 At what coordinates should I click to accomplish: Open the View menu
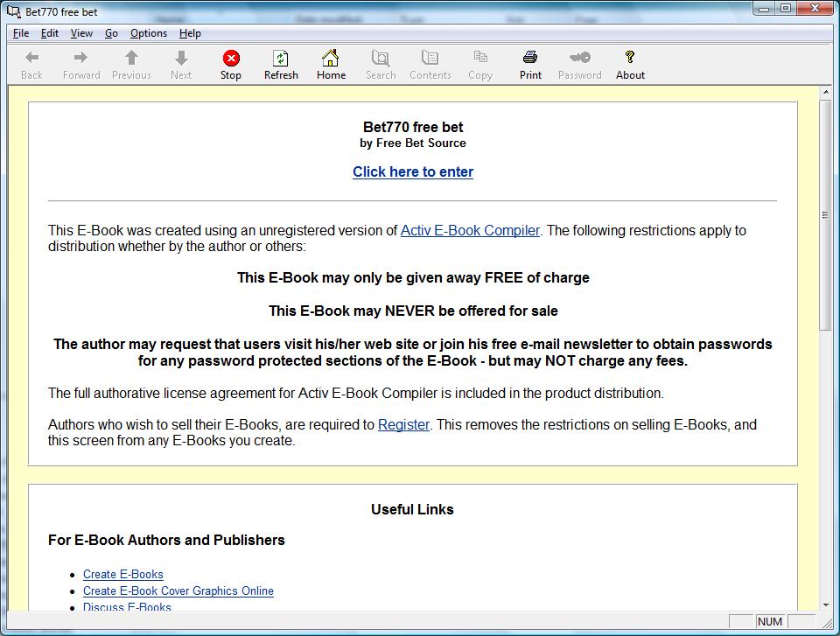pyautogui.click(x=81, y=33)
